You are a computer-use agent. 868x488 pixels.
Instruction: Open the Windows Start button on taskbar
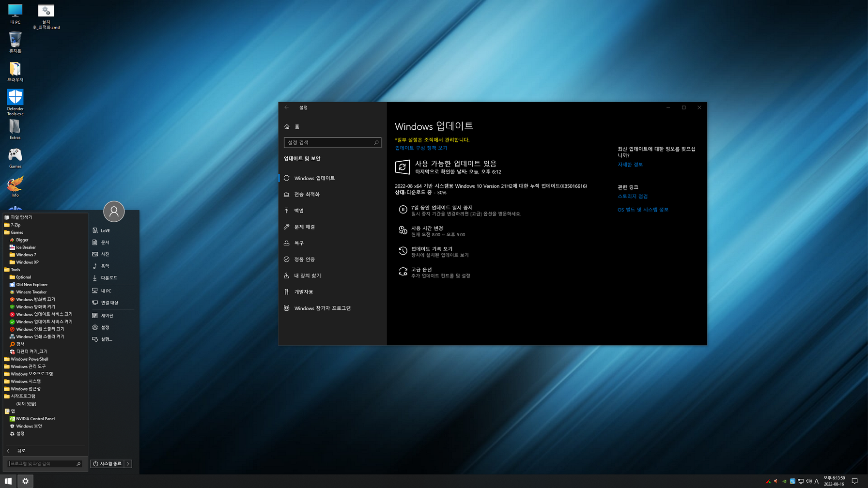click(8, 481)
